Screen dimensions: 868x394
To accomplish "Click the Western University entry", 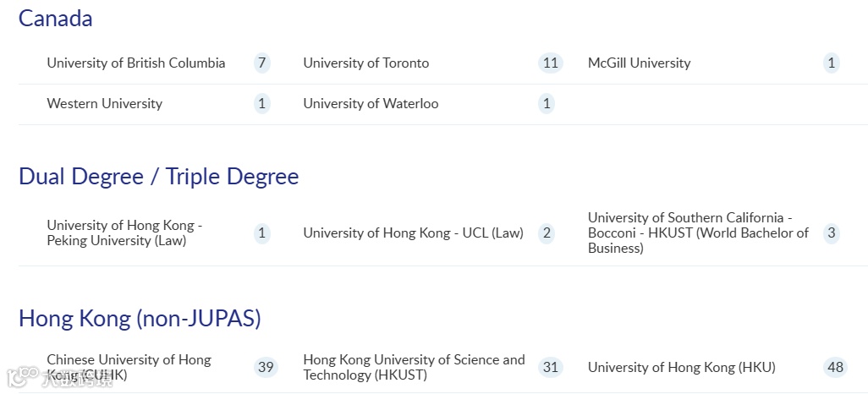I will click(104, 104).
